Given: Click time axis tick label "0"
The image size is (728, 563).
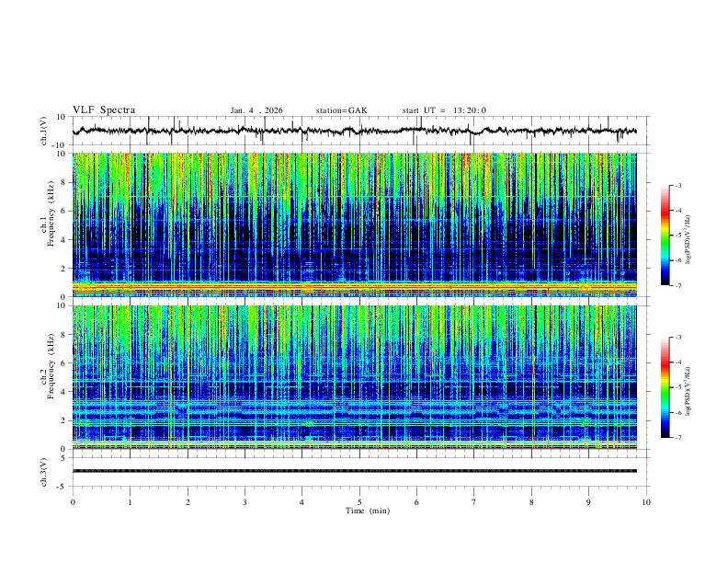Looking at the screenshot, I should click(x=73, y=502).
